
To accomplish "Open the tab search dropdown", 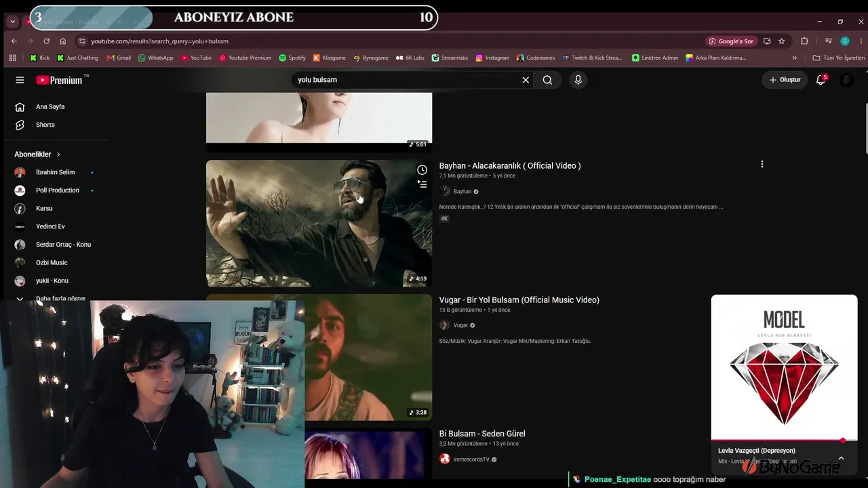I will coord(12,21).
